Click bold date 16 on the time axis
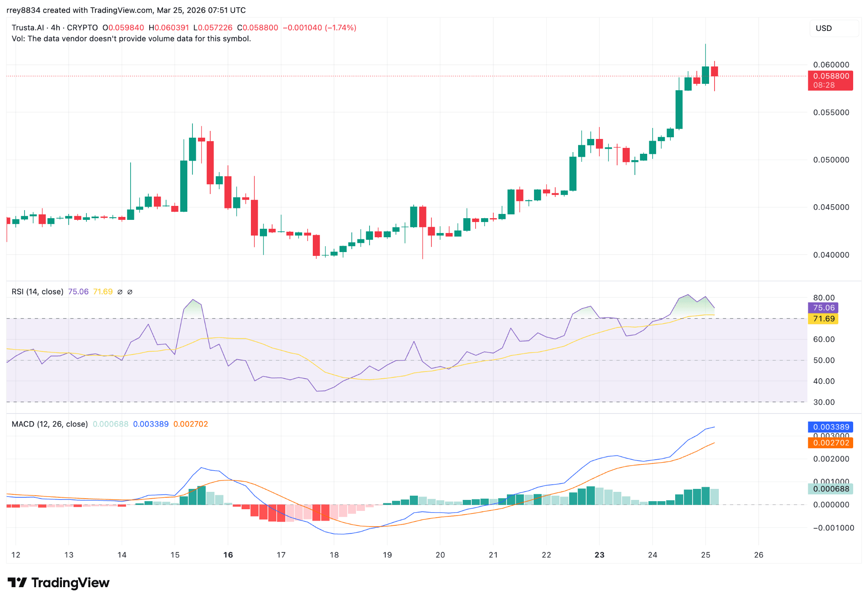The image size is (868, 602). [228, 555]
